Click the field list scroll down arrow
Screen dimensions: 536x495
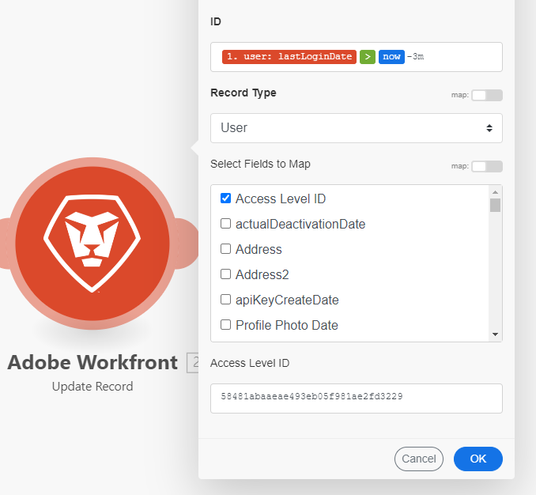pos(495,334)
